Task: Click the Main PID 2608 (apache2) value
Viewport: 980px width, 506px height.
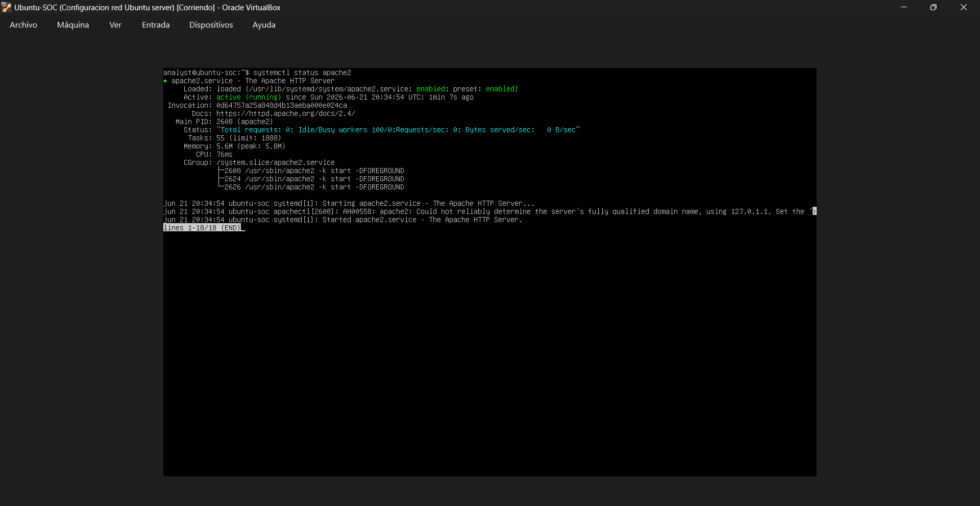Action: click(245, 122)
